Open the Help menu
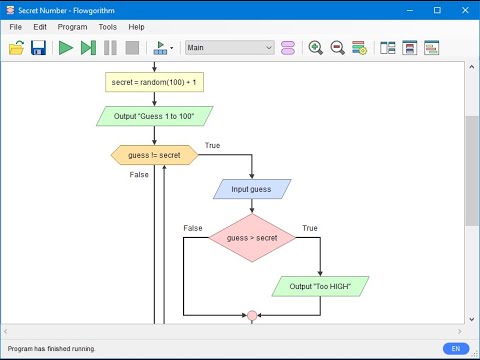 tap(136, 27)
